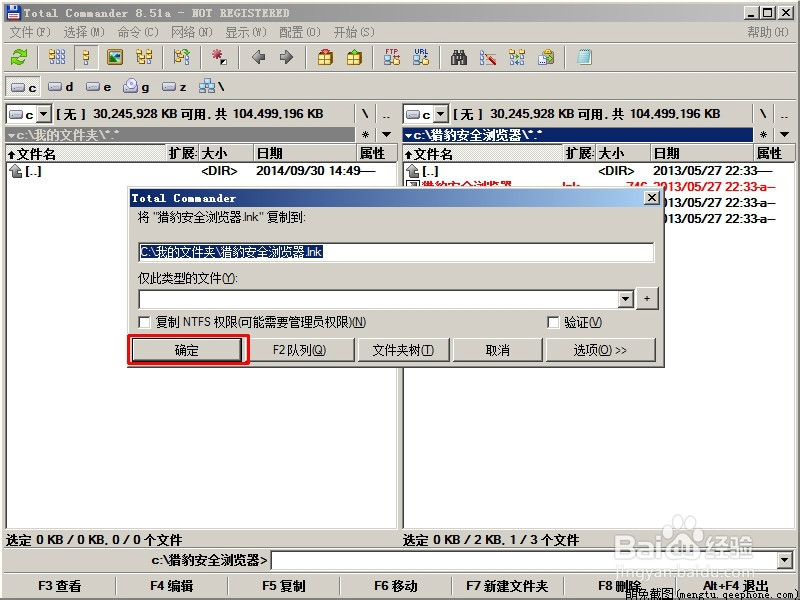Screen dimensions: 800x600
Task: Click the unpack files box icon
Action: 354,57
